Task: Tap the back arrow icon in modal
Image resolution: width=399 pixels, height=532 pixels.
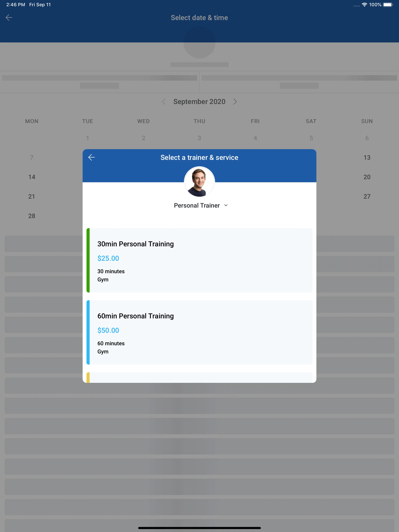Action: click(x=91, y=158)
